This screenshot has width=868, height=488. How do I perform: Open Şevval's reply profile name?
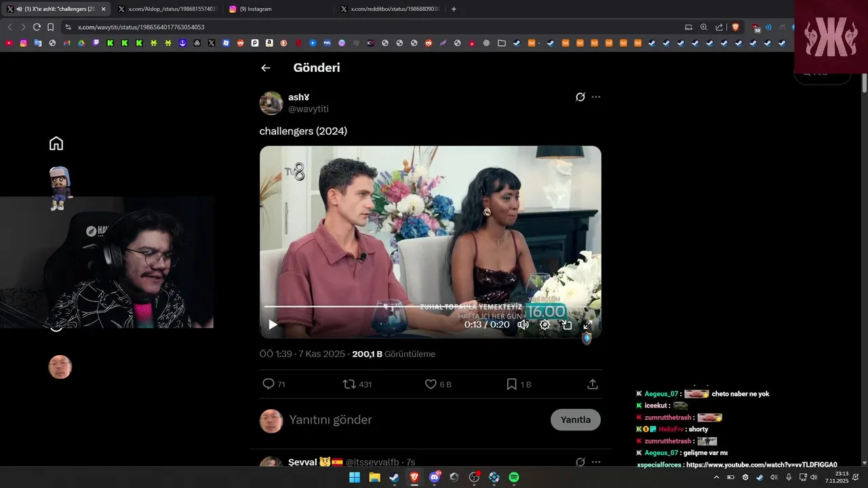pos(302,462)
